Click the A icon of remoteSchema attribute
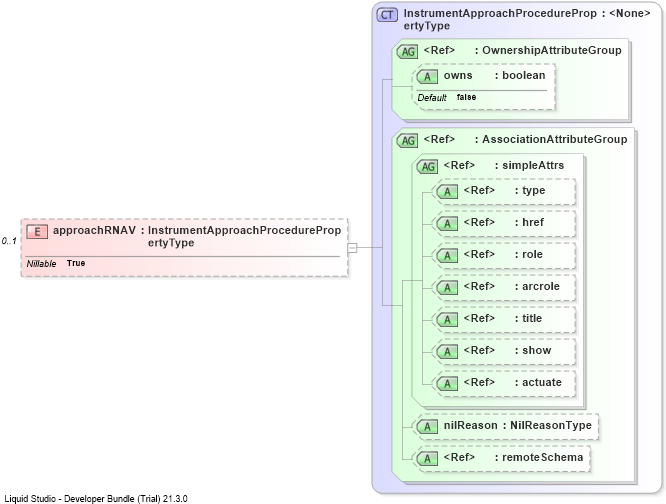This screenshot has width=666, height=504. click(427, 459)
